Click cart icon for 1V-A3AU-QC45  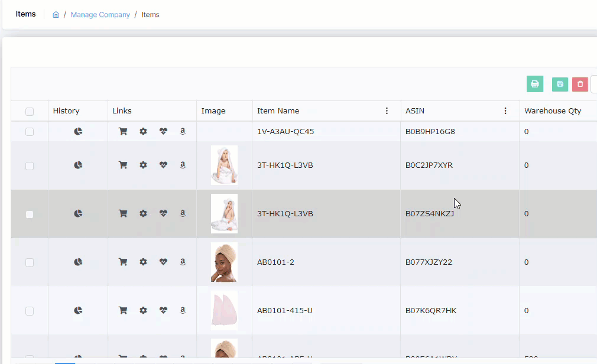pyautogui.click(x=123, y=131)
